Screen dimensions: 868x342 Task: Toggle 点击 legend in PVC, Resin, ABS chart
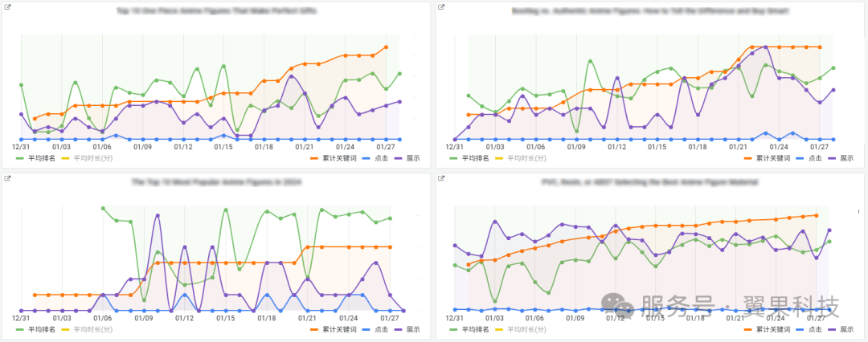[815, 329]
